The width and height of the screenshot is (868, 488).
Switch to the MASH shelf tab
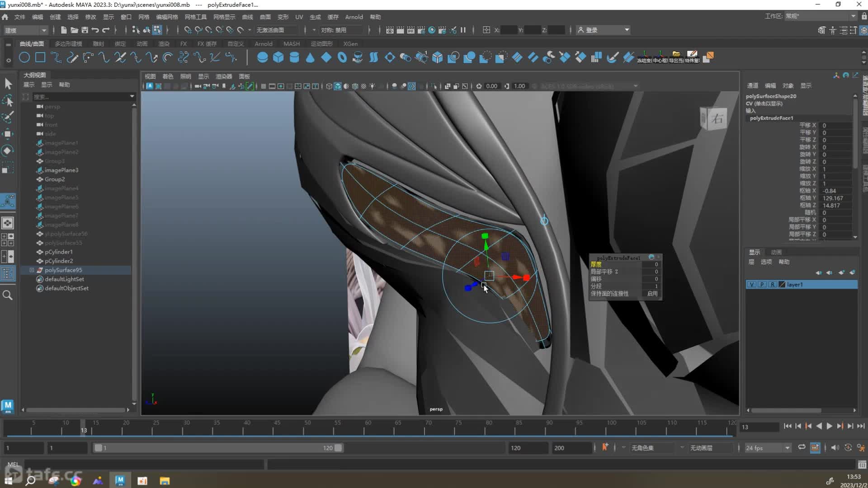point(292,44)
